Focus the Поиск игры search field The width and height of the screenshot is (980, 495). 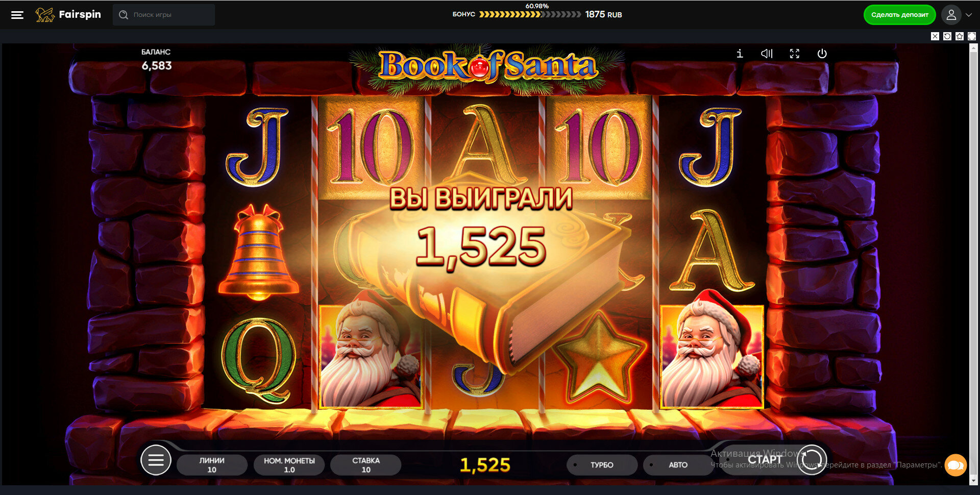tap(164, 15)
